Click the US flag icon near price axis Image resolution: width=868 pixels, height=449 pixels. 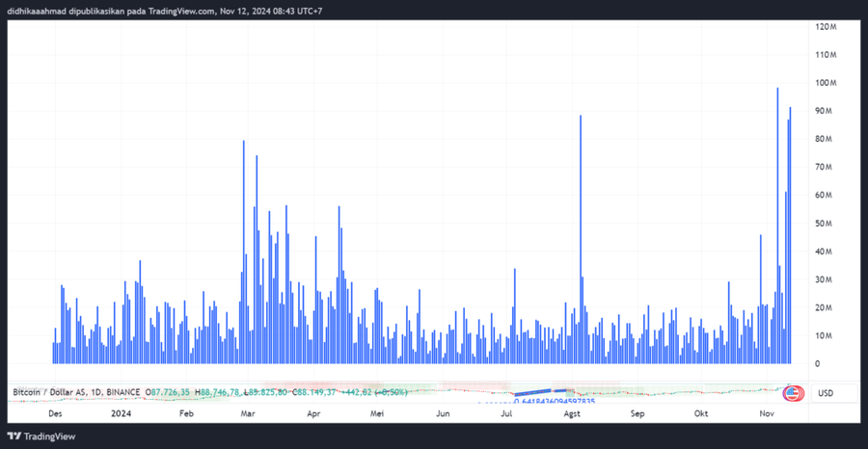tap(792, 392)
